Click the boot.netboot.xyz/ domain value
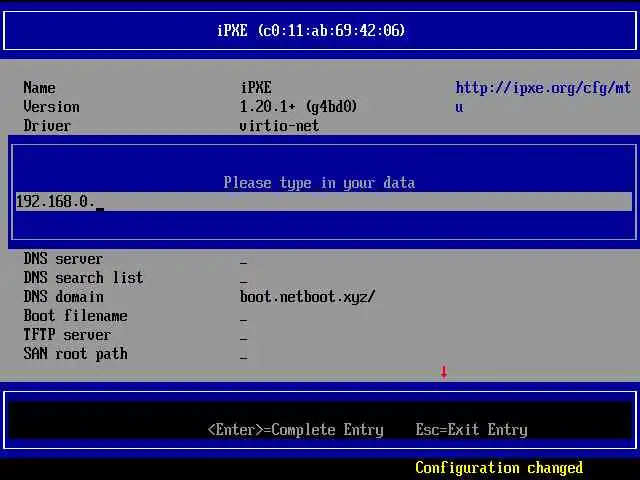 click(307, 297)
